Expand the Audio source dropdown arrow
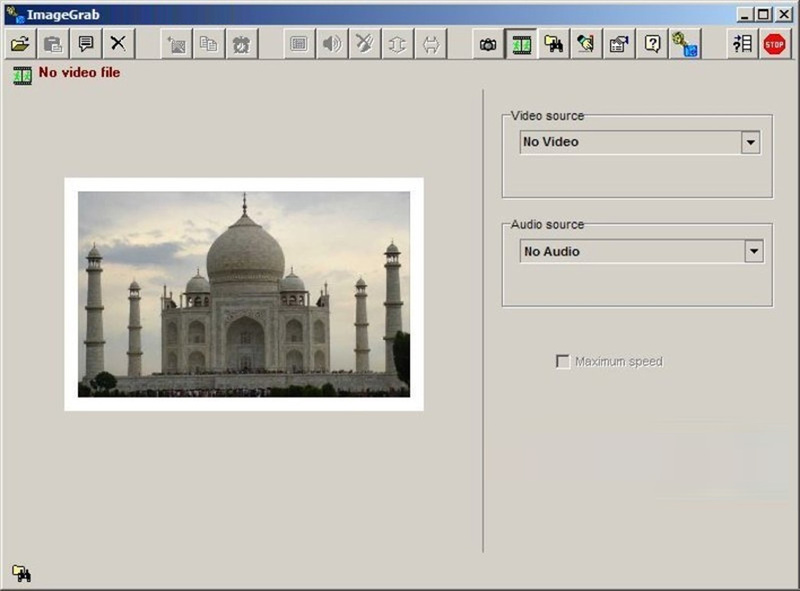Viewport: 800px width, 591px height. (754, 251)
